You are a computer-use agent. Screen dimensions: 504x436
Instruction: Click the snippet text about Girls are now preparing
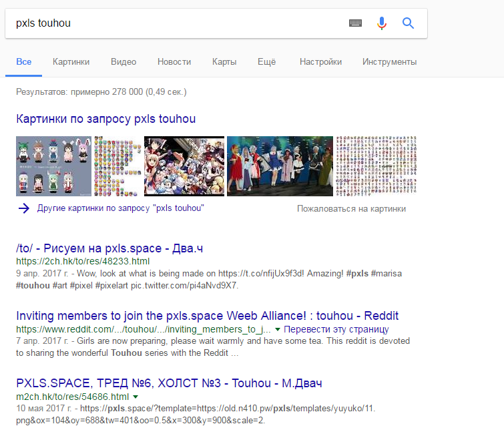point(213,347)
